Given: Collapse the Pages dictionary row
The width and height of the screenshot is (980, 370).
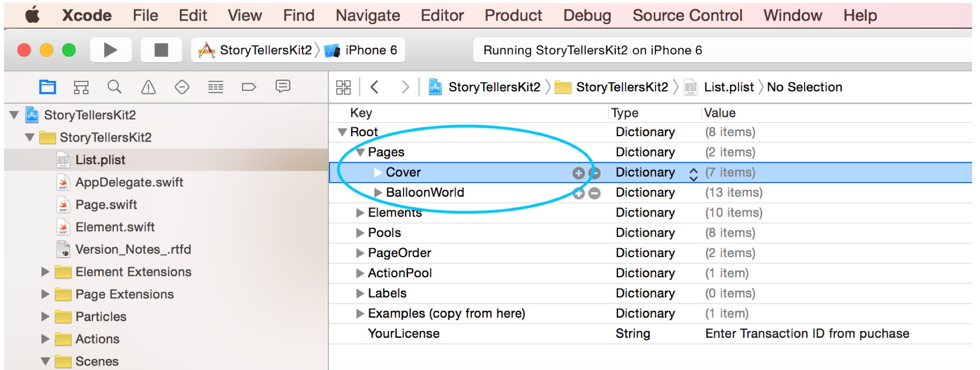Looking at the screenshot, I should [x=360, y=152].
